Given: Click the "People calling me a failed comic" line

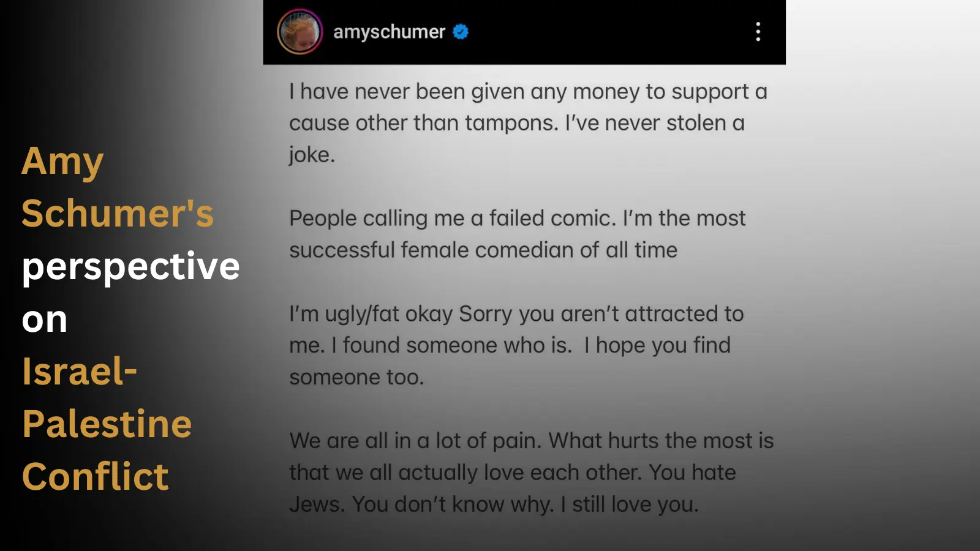Looking at the screenshot, I should tap(518, 219).
